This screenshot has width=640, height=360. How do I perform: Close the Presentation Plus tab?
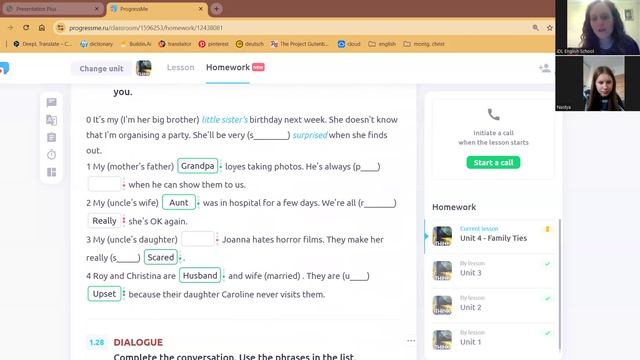point(97,9)
